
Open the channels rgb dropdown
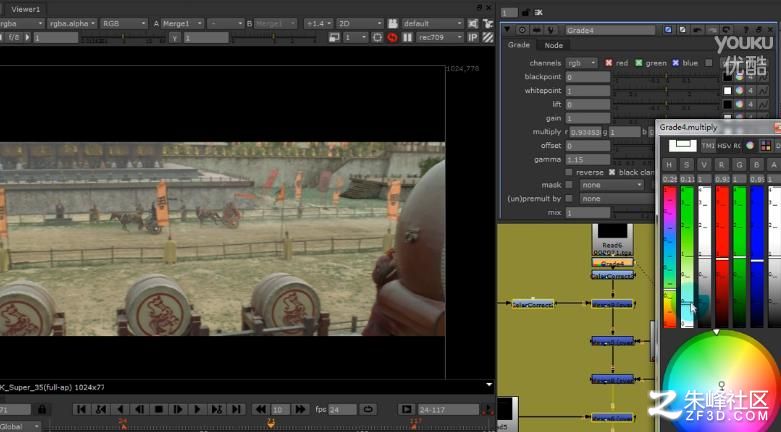pos(582,63)
